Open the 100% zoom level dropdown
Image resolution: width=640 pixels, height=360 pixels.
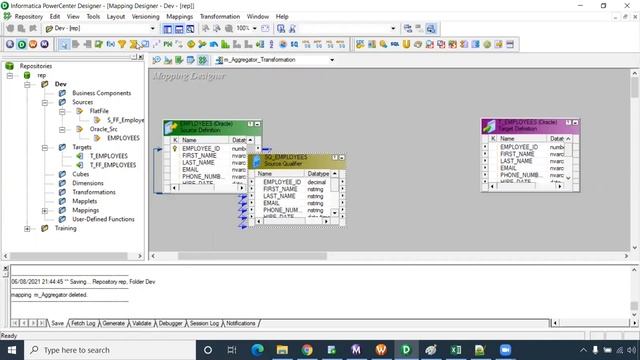pyautogui.click(x=255, y=29)
